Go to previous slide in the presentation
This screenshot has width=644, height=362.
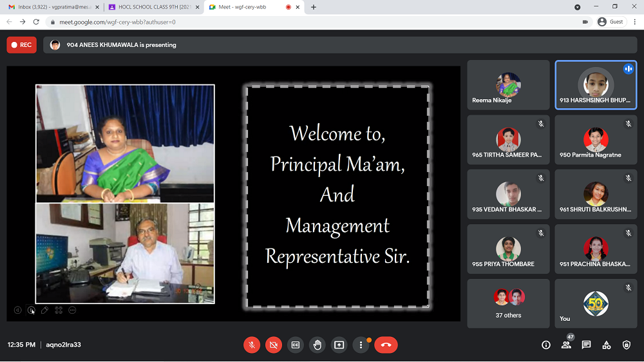pos(17,310)
